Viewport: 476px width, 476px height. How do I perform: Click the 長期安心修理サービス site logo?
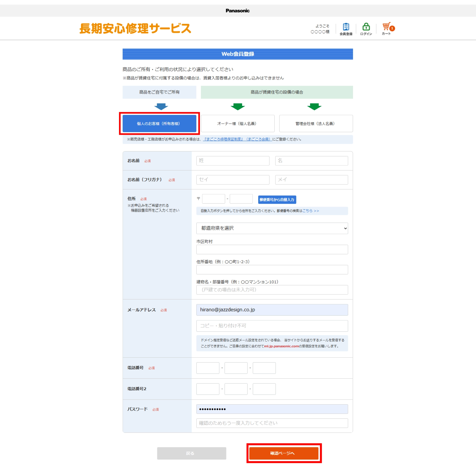[x=135, y=28]
